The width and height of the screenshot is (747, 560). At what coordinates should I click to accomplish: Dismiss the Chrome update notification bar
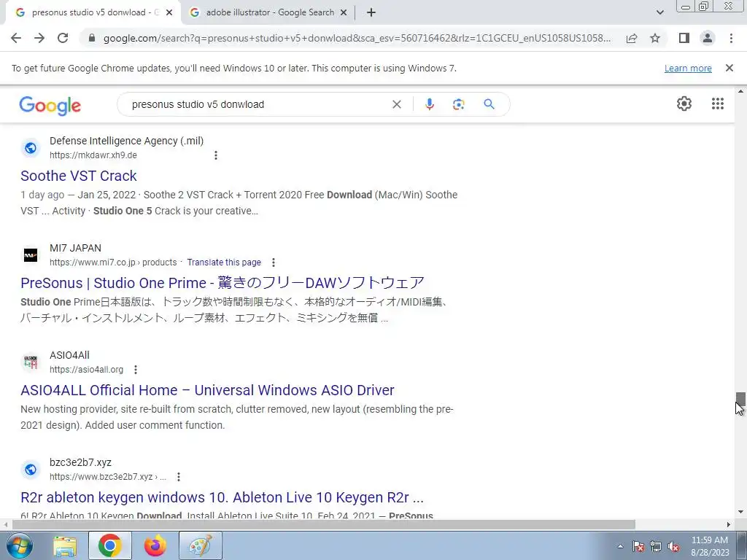tap(729, 68)
